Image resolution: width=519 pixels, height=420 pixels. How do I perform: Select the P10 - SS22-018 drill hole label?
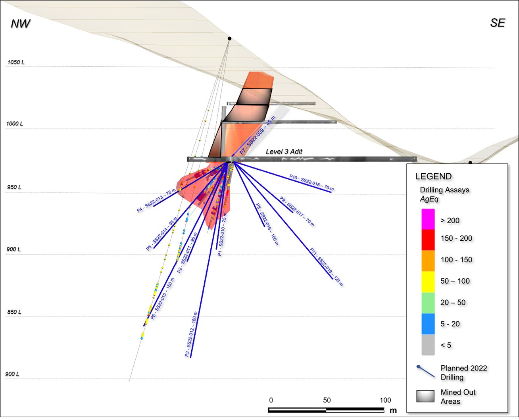click(311, 183)
